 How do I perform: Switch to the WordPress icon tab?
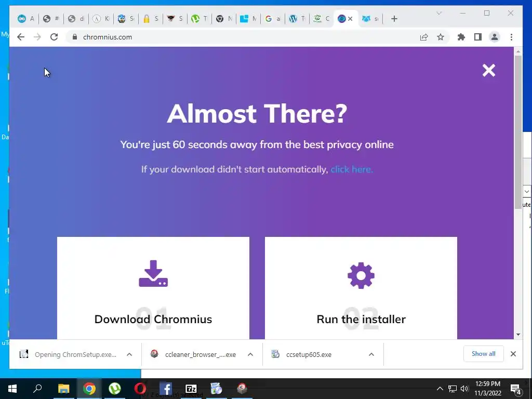pyautogui.click(x=297, y=19)
